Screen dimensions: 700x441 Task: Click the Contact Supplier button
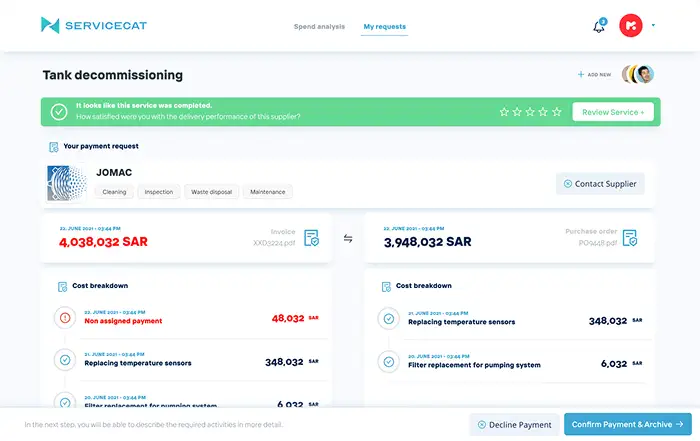click(600, 184)
